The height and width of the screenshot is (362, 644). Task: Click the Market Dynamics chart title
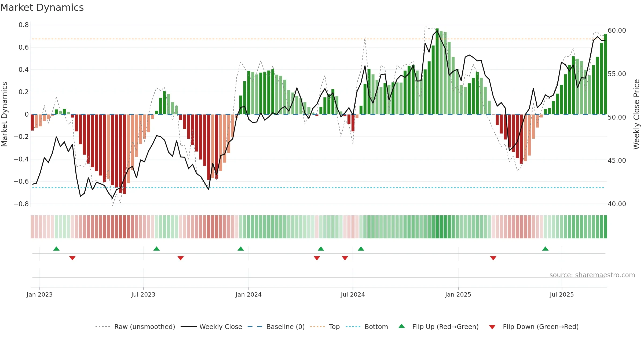click(x=42, y=8)
